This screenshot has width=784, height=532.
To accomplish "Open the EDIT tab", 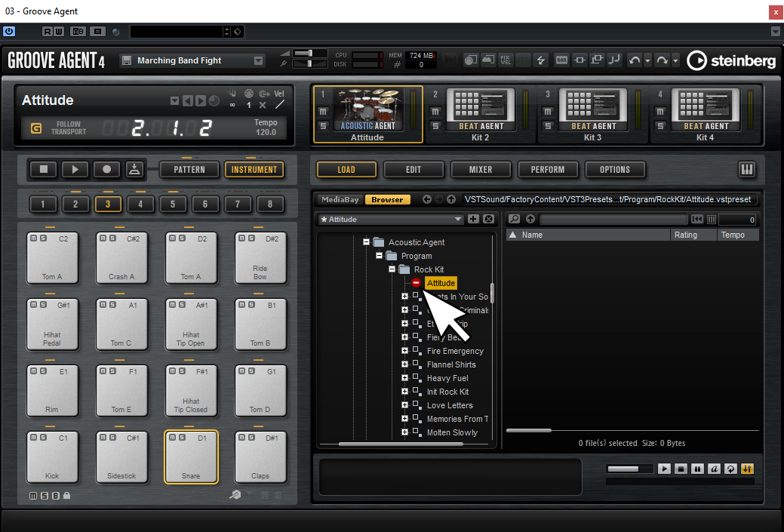I will tap(414, 170).
